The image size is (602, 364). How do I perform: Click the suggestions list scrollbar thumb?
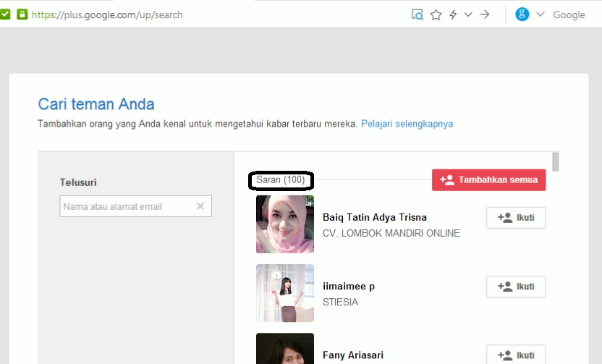point(556,161)
